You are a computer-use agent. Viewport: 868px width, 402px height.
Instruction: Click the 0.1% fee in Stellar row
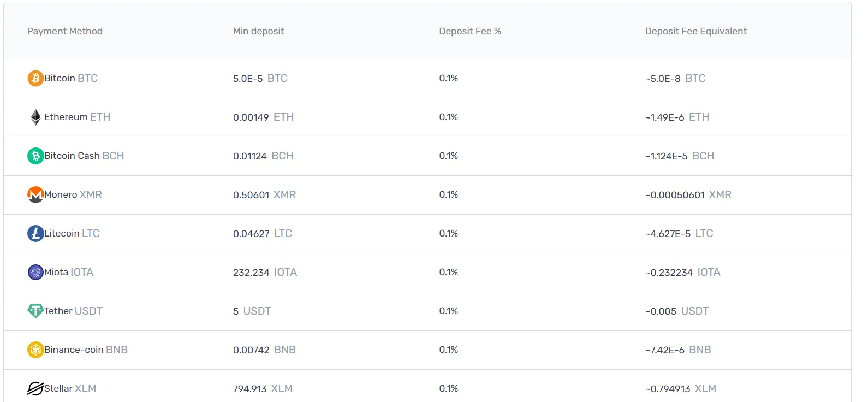(x=449, y=388)
